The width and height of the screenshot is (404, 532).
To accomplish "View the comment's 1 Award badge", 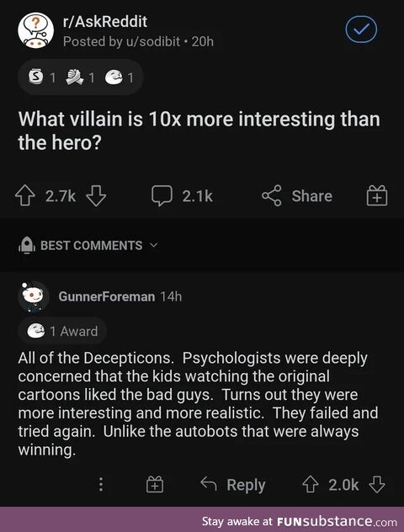I will click(x=63, y=331).
